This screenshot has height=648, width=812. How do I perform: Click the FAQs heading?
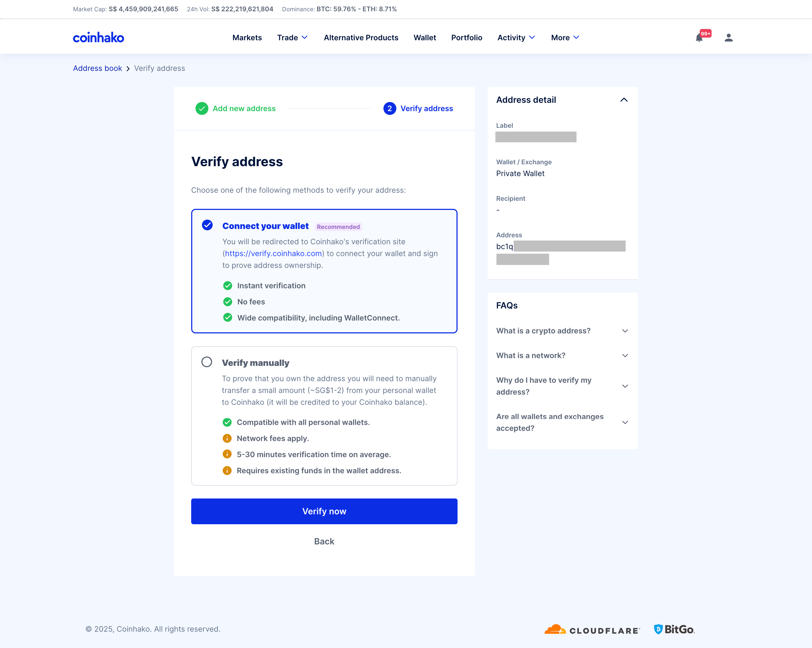(506, 306)
